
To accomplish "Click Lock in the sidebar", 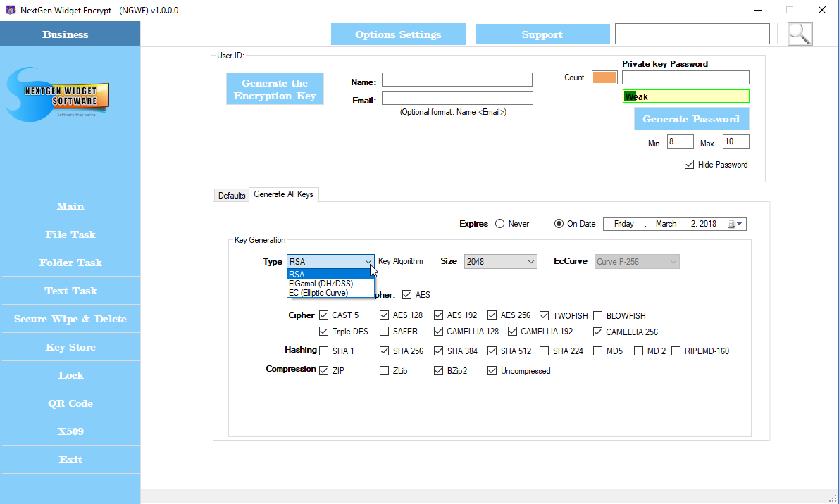I will pos(70,376).
